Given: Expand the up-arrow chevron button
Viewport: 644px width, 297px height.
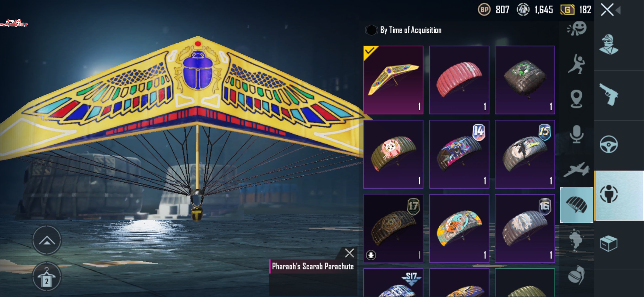Looking at the screenshot, I should point(47,240).
